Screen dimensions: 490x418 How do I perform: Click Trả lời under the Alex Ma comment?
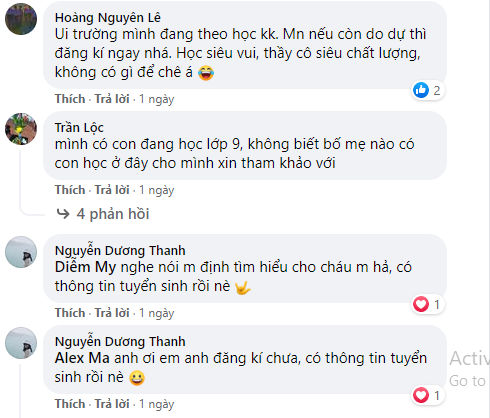(112, 404)
